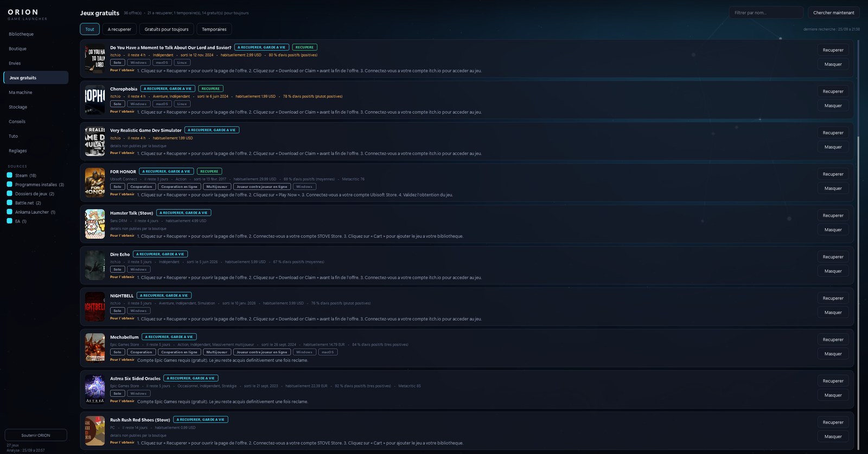Image resolution: width=868 pixels, height=454 pixels.
Task: Toggle Ankama Launcher source checkbox
Action: [x=9, y=212]
